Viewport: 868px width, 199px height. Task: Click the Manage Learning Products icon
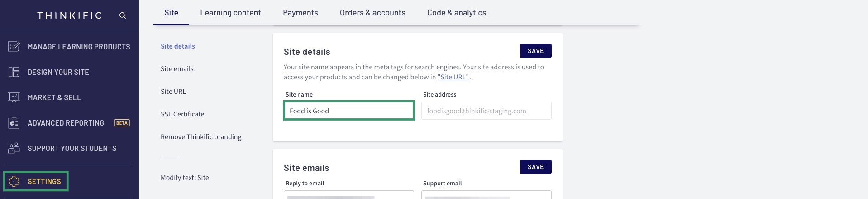[14, 47]
